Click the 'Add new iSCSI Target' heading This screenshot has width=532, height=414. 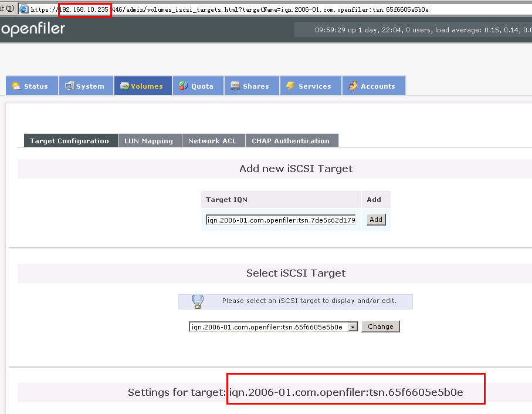(x=296, y=169)
